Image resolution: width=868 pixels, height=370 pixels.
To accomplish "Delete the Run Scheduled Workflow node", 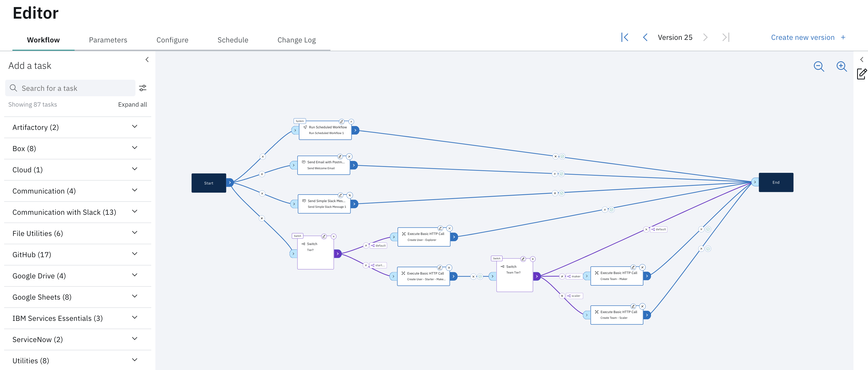I will (351, 122).
